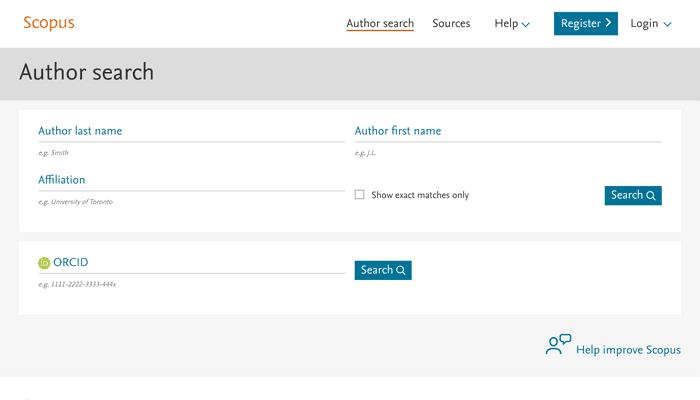Click magnifier icon on author Search button
Viewport: 700px width, 400px height.
[651, 196]
